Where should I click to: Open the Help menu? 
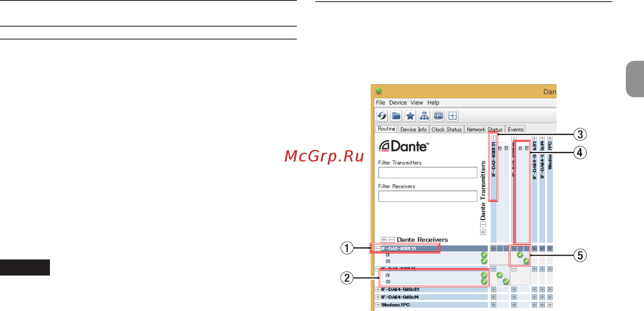coord(433,103)
